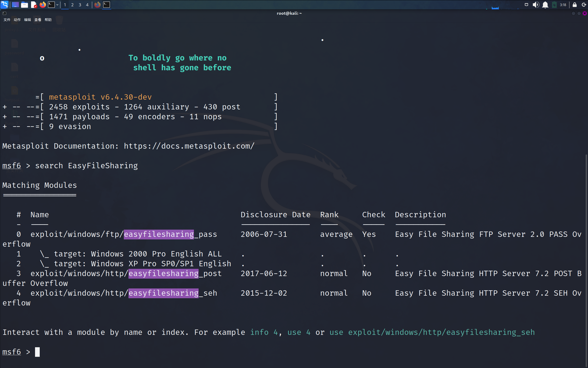Click the log out icon

point(584,5)
